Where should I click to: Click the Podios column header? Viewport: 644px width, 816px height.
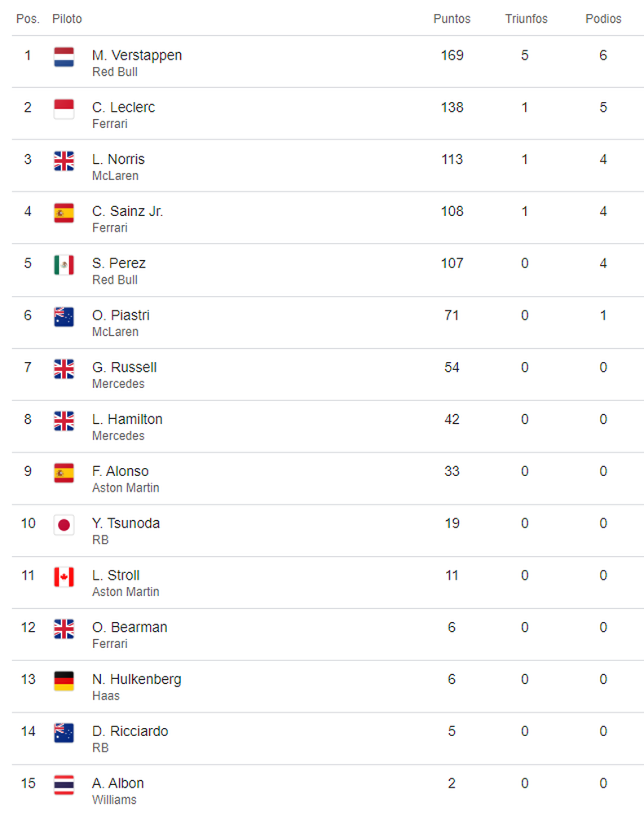[x=603, y=19]
